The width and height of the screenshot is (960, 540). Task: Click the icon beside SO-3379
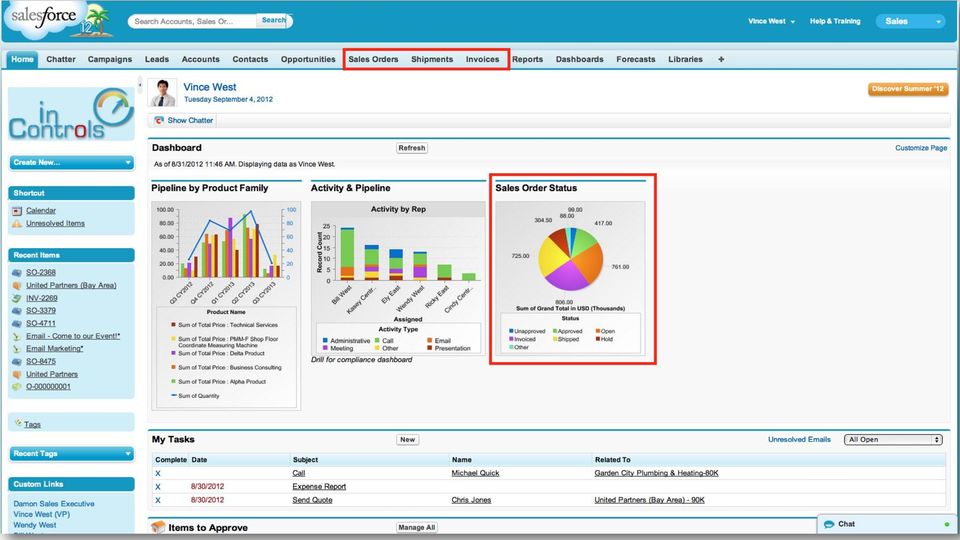[x=17, y=310]
